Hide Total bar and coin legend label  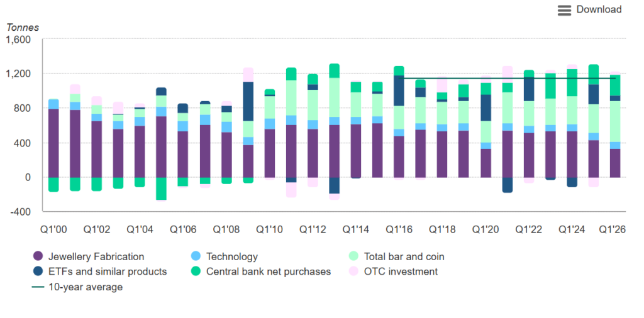404,257
